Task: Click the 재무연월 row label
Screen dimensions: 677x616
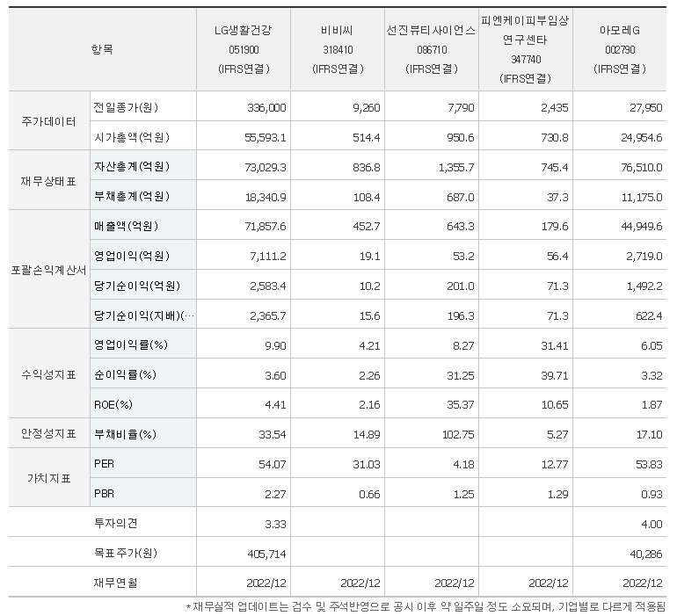Action: 115,583
